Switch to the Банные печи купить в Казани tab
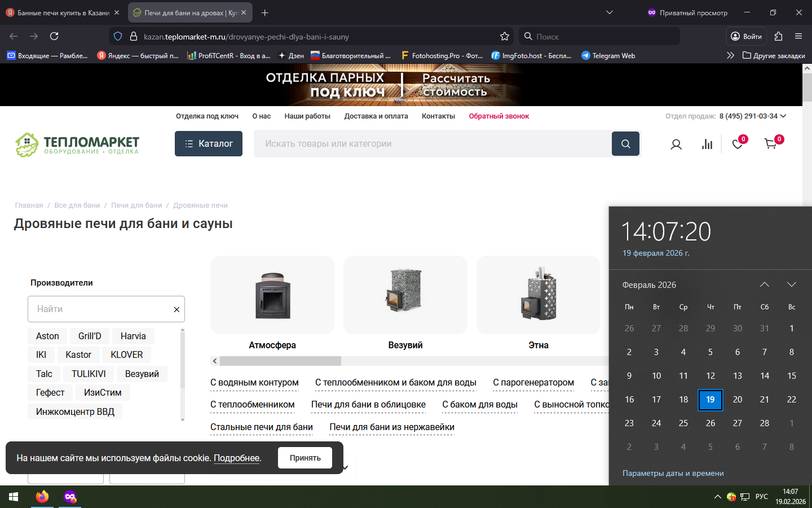This screenshot has height=508, width=812. pyautogui.click(x=63, y=12)
